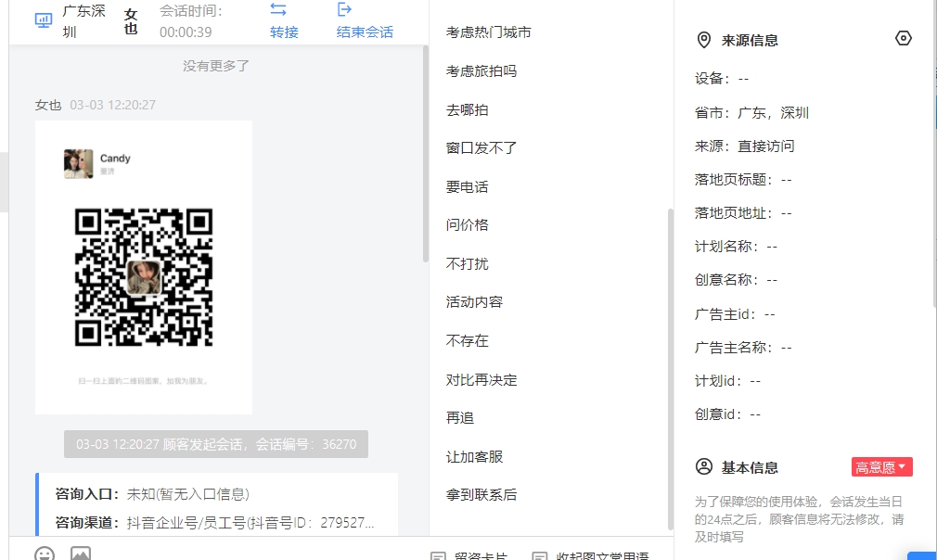
Task: Select quick reply 拿到联系后
Action: point(481,495)
